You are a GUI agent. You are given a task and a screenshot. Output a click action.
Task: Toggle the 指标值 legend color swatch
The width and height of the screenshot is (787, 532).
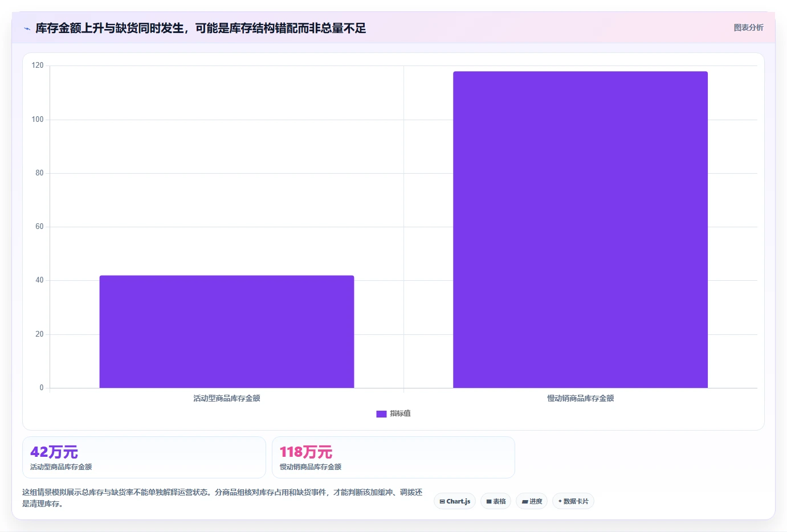[381, 414]
